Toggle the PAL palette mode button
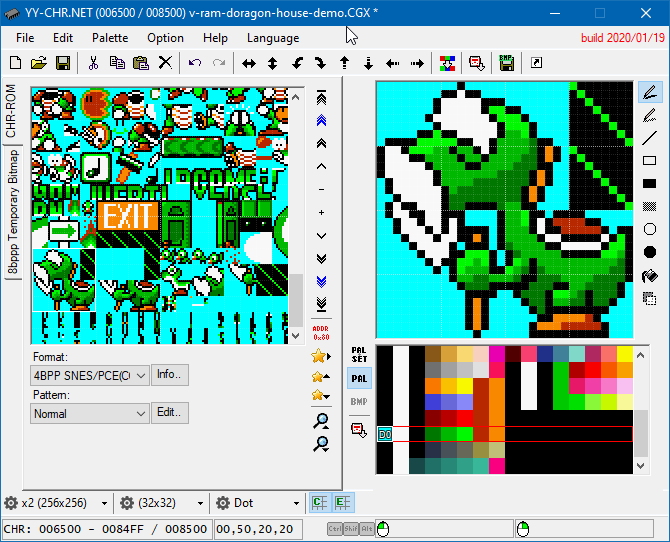The image size is (670, 542). point(359,379)
